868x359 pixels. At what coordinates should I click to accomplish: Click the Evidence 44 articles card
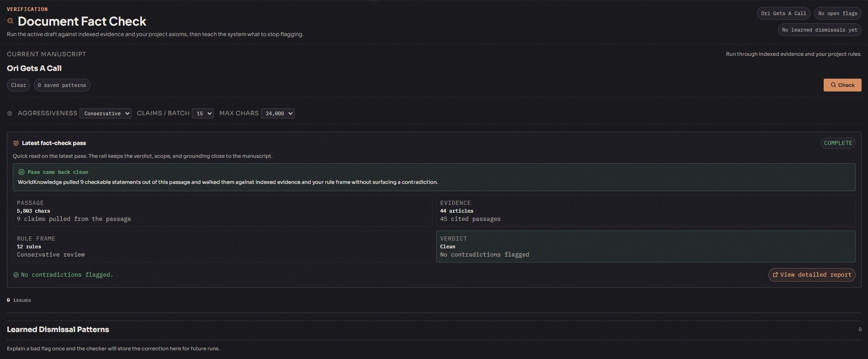click(x=646, y=211)
